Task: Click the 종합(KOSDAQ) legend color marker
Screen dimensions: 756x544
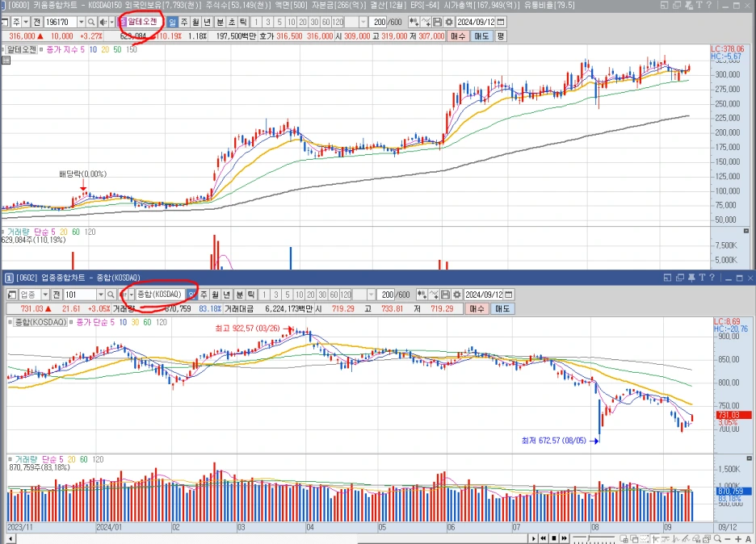Action: tap(10, 322)
